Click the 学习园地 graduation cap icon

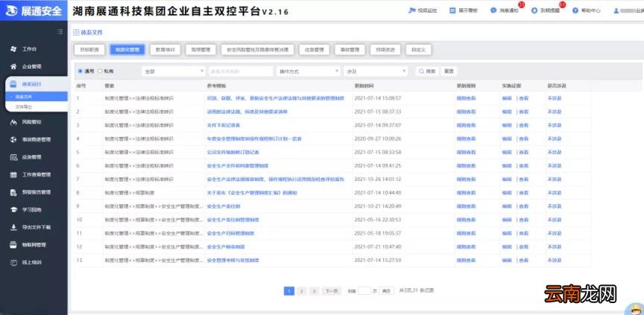coord(13,209)
